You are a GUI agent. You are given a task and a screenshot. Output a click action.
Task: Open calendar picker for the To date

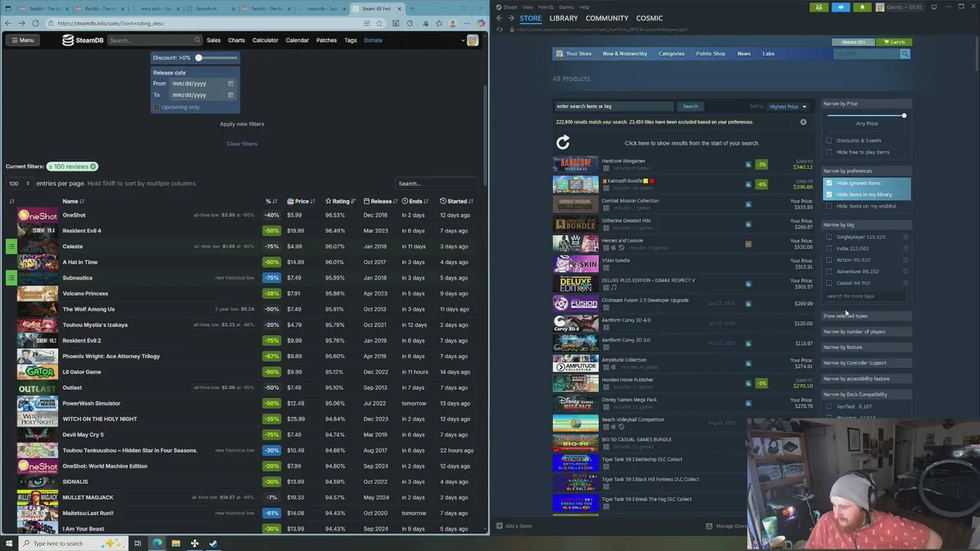[x=230, y=95]
